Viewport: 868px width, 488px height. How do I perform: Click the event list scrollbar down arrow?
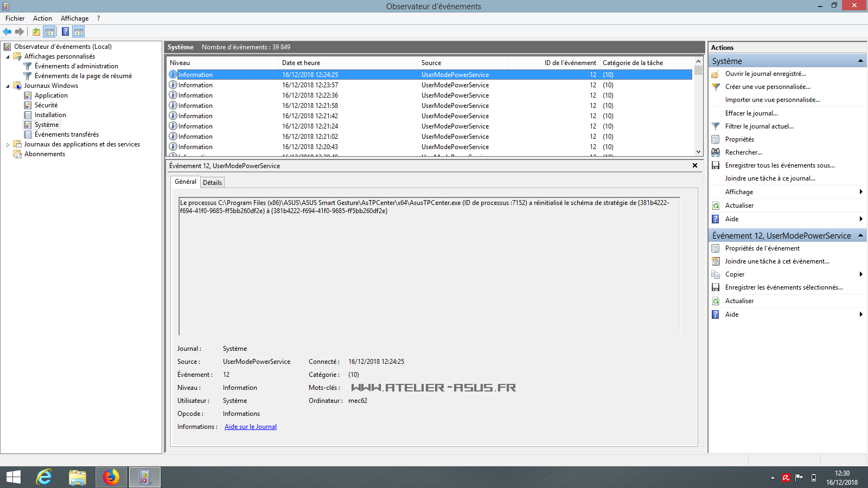pyautogui.click(x=698, y=152)
